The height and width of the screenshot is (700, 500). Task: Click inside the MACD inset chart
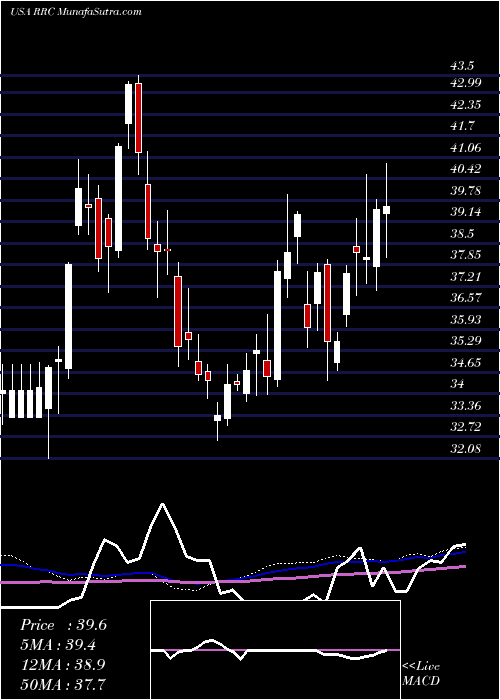pyautogui.click(x=275, y=650)
